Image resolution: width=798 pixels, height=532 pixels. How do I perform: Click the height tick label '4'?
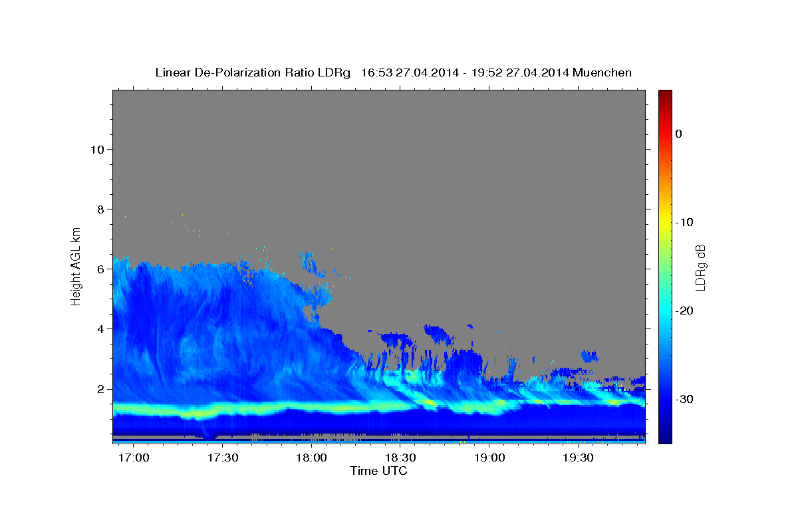pyautogui.click(x=100, y=329)
